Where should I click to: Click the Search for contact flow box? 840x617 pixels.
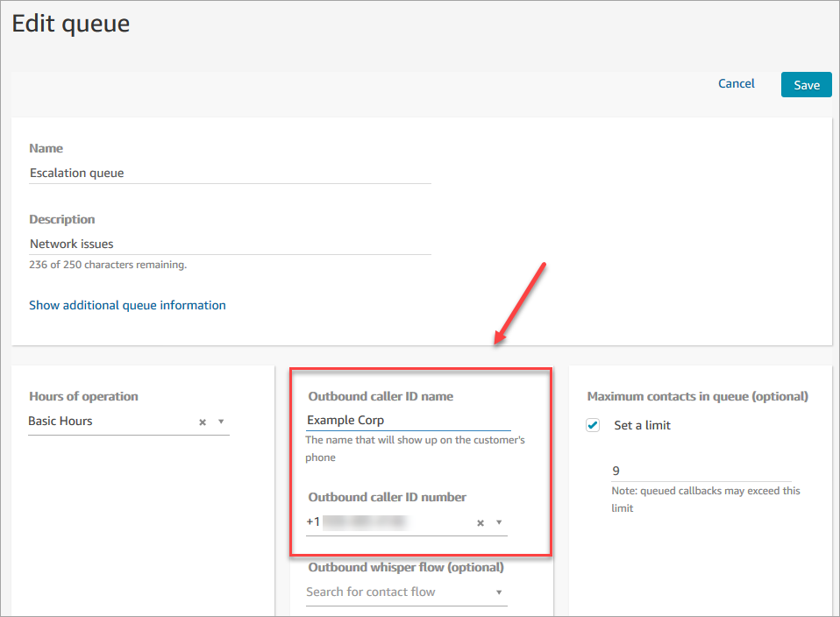[395, 592]
